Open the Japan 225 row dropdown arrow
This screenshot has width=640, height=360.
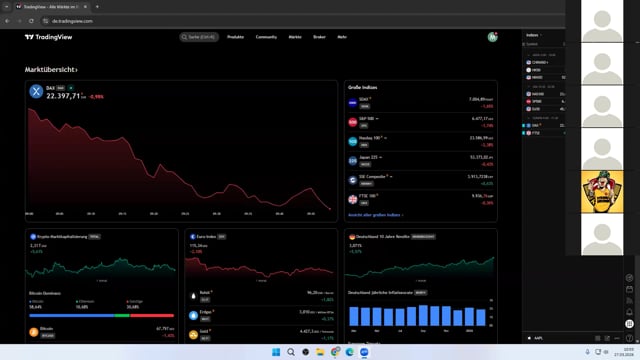point(380,158)
